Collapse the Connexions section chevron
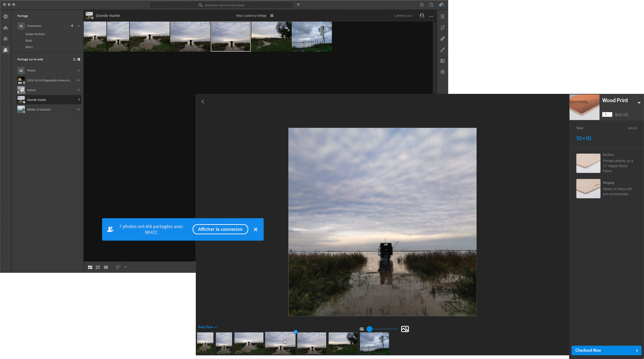The height and width of the screenshot is (359, 644). click(x=78, y=26)
